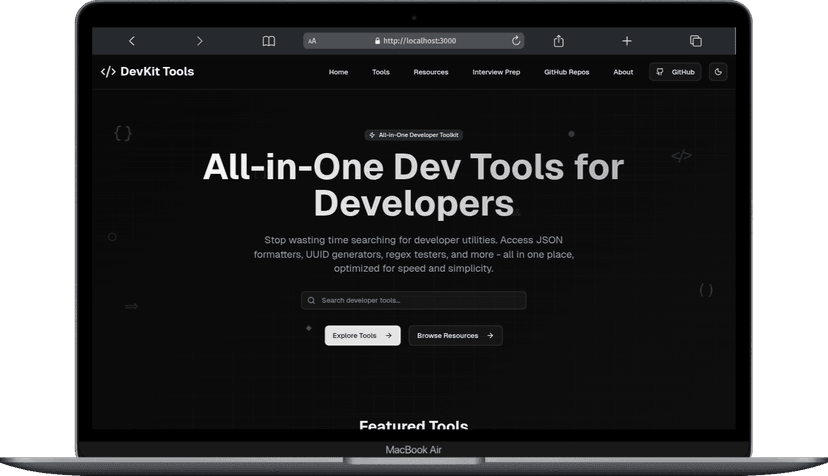Open the share sheet icon
This screenshot has height=476, width=828.
pos(559,41)
